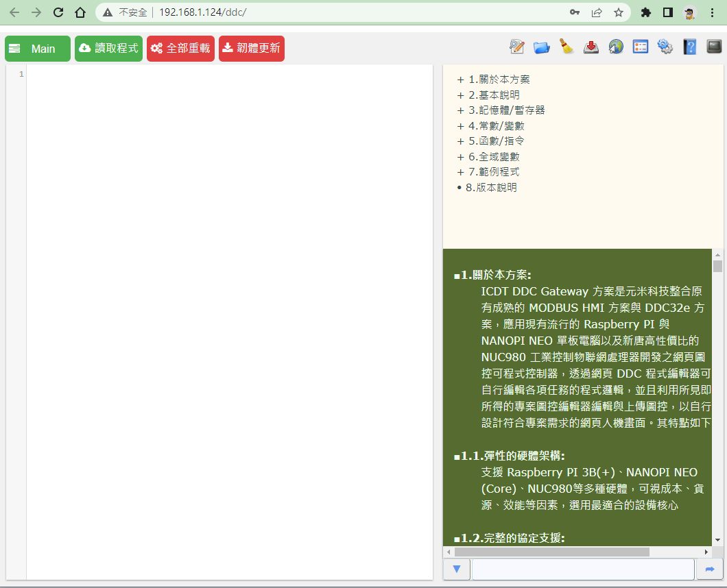
Task: Open settings via the gears icon
Action: (665, 47)
